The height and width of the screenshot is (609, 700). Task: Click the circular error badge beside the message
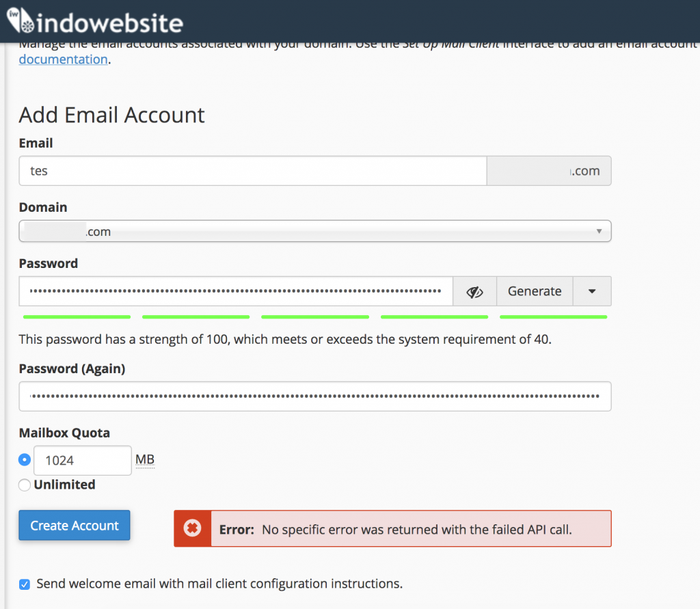[x=192, y=528]
